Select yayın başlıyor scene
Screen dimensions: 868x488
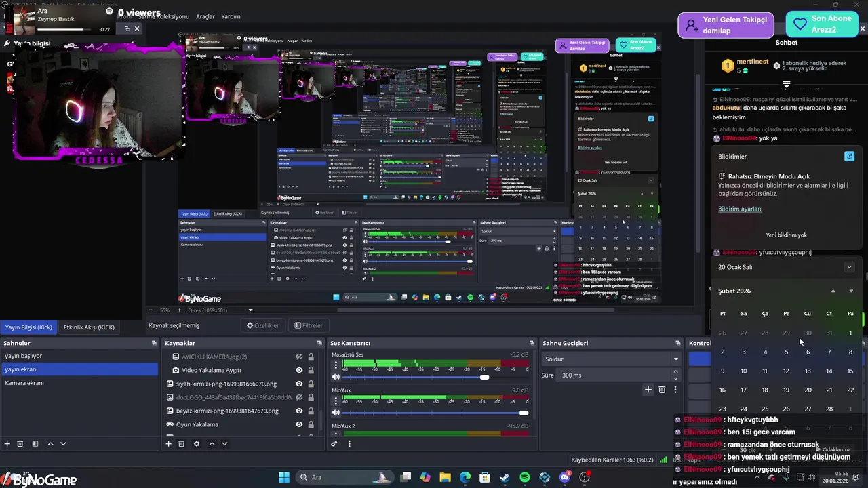pyautogui.click(x=79, y=356)
